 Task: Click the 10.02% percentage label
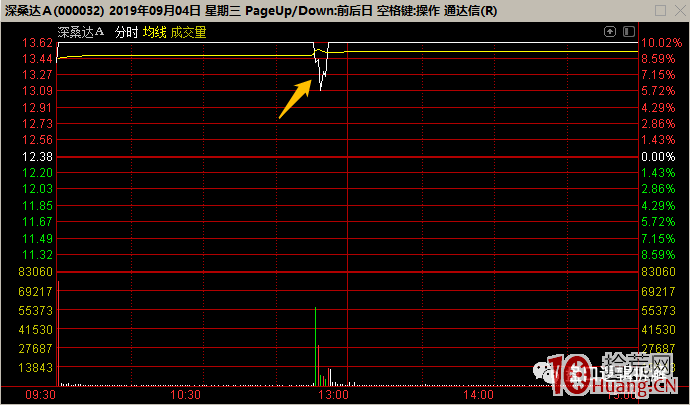[x=661, y=43]
